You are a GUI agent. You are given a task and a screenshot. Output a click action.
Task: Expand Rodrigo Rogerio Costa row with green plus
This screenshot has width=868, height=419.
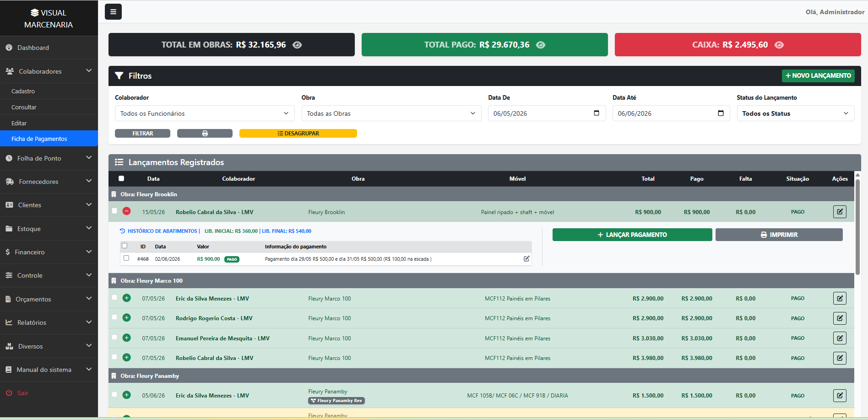click(127, 318)
